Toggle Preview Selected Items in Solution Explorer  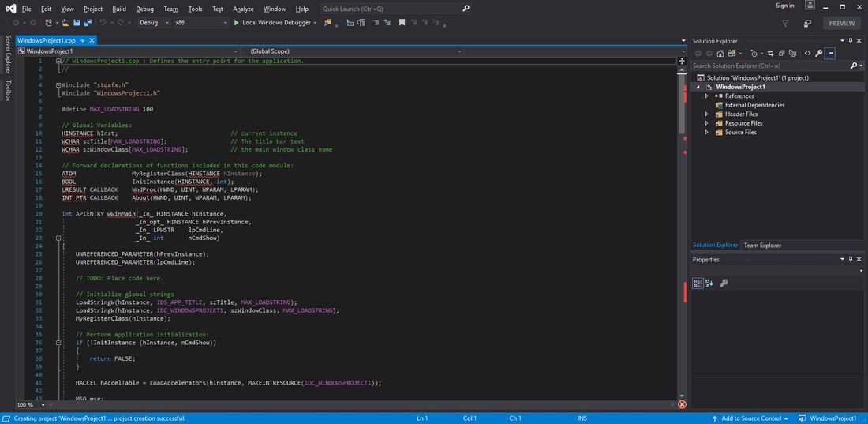pyautogui.click(x=831, y=53)
